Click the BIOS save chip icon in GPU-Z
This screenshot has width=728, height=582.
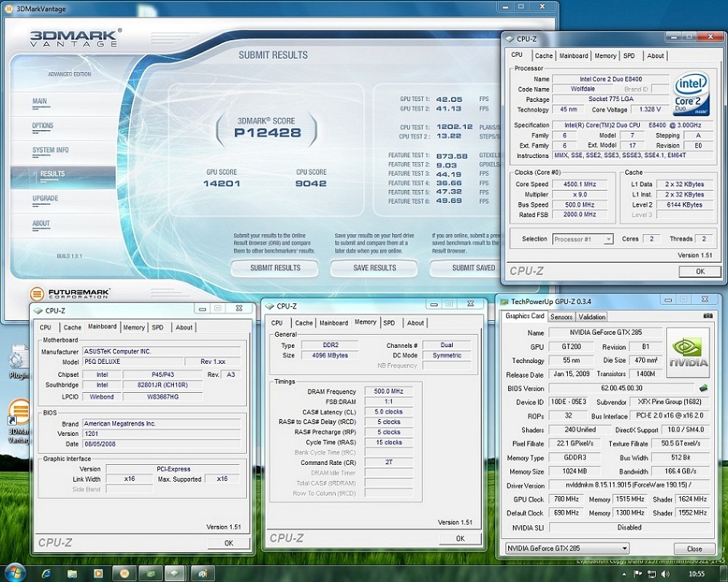click(x=704, y=388)
